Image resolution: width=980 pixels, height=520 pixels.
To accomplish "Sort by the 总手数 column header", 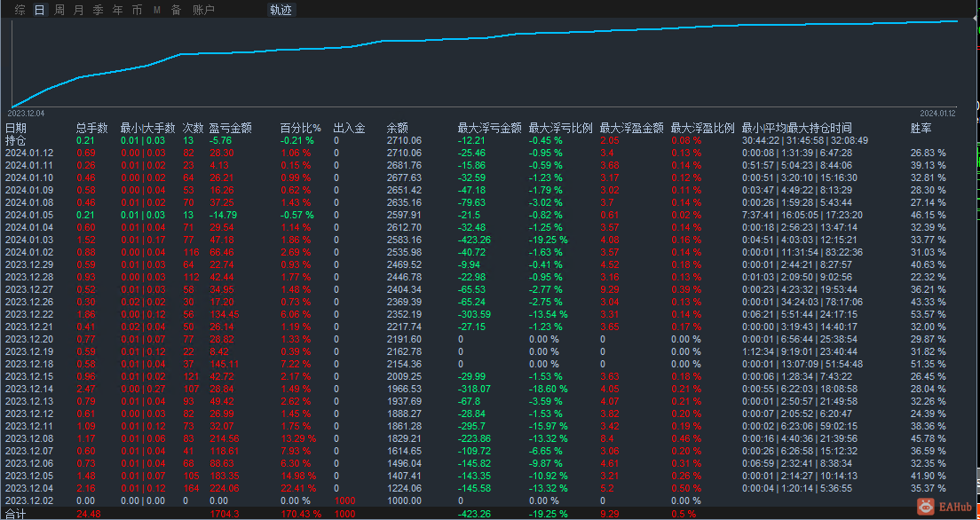I will pos(92,128).
